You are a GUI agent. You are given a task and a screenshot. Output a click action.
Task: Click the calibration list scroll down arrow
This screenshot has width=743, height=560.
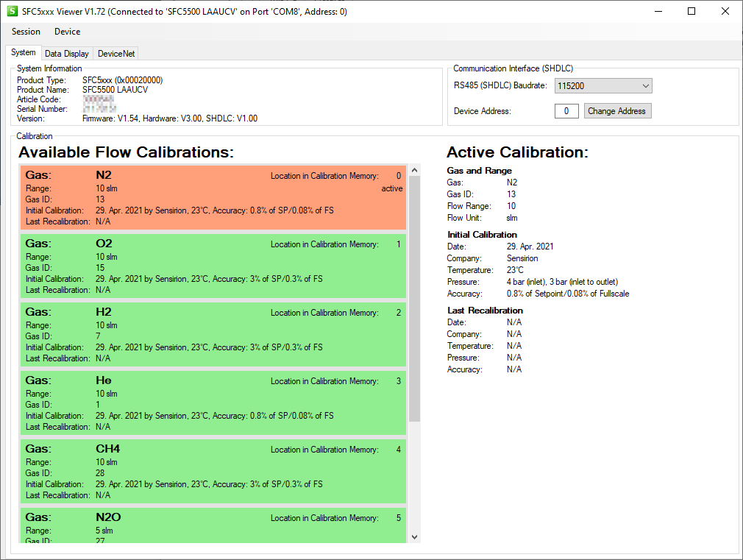[x=414, y=536]
